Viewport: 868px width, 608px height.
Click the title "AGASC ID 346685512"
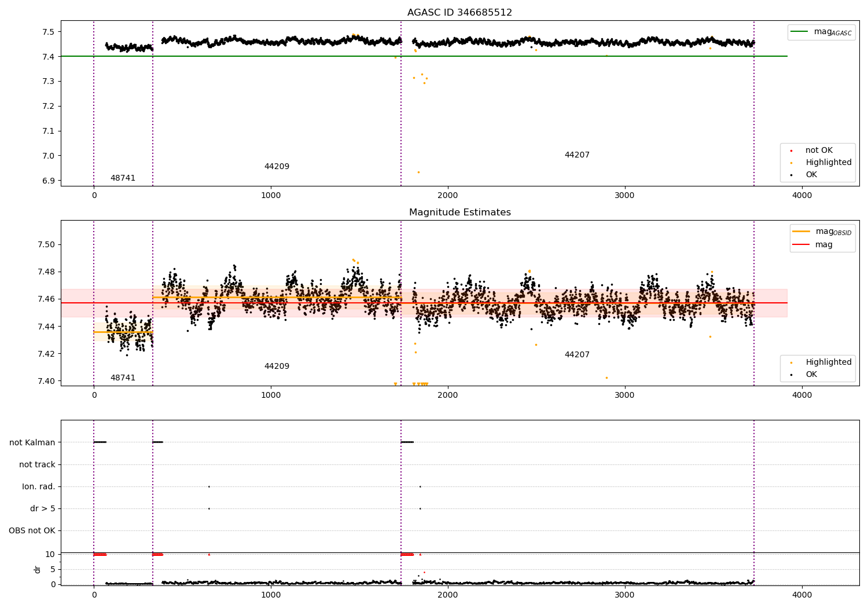[459, 13]
